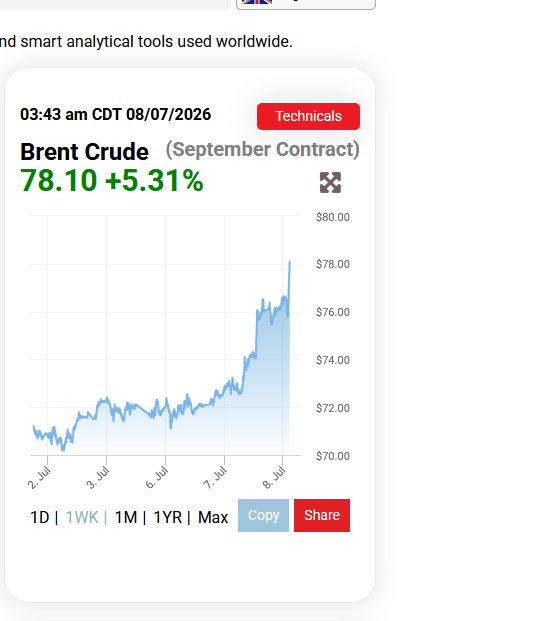542x621 pixels.
Task: Click the $80.00 price axis label
Action: pos(333,217)
